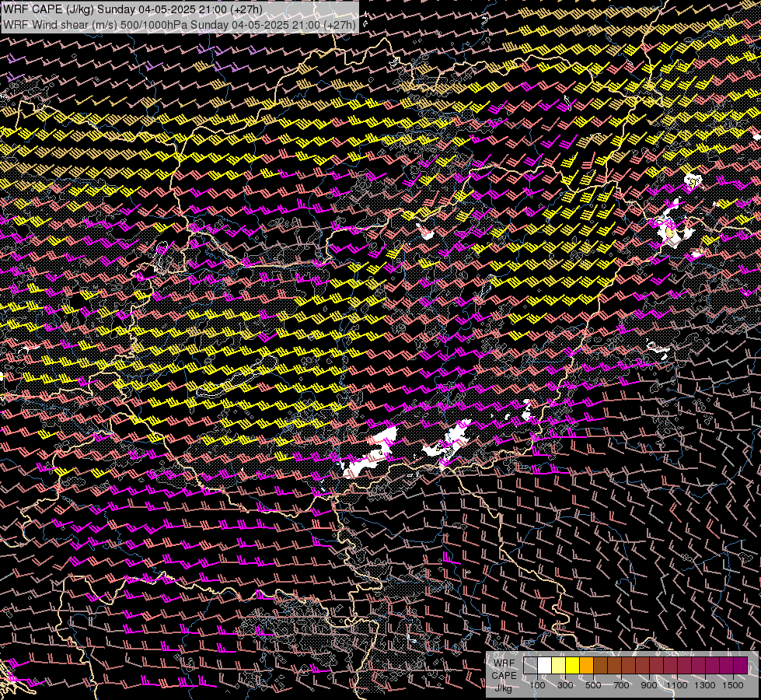Click the 'WRF' legend label
Image resolution: width=761 pixels, height=700 pixels.
coord(504,663)
